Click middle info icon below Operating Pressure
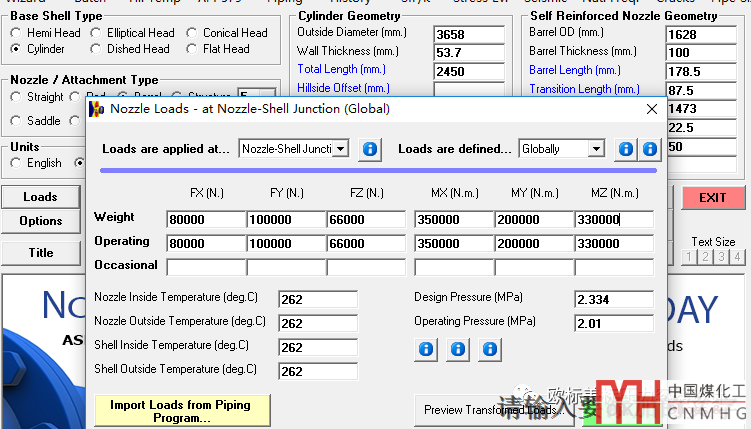 point(458,349)
